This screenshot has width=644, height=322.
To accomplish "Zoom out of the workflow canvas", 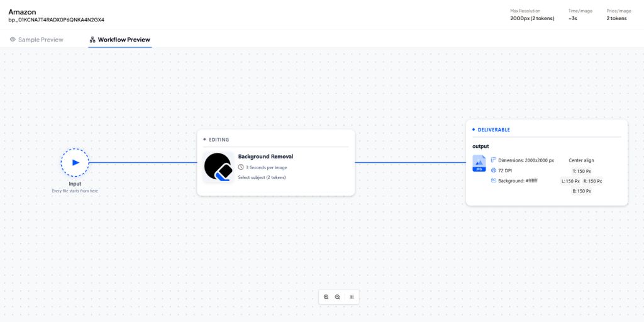I will [337, 297].
